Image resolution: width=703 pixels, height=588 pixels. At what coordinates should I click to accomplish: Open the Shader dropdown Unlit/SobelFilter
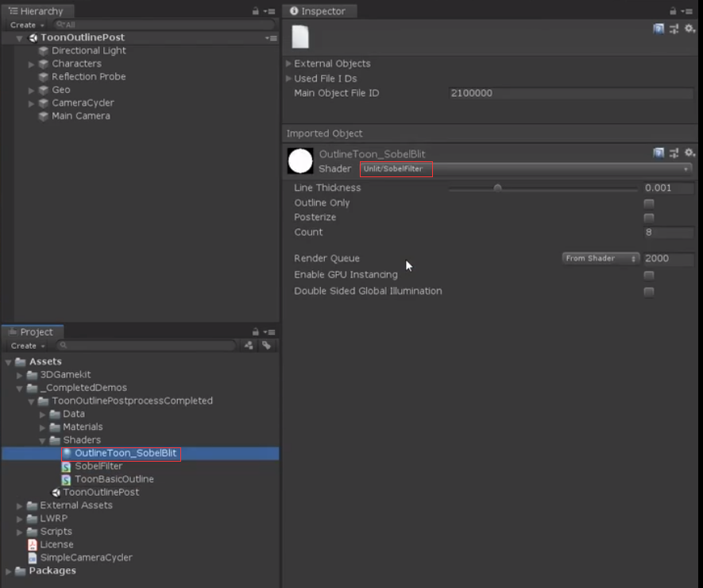[x=525, y=169]
